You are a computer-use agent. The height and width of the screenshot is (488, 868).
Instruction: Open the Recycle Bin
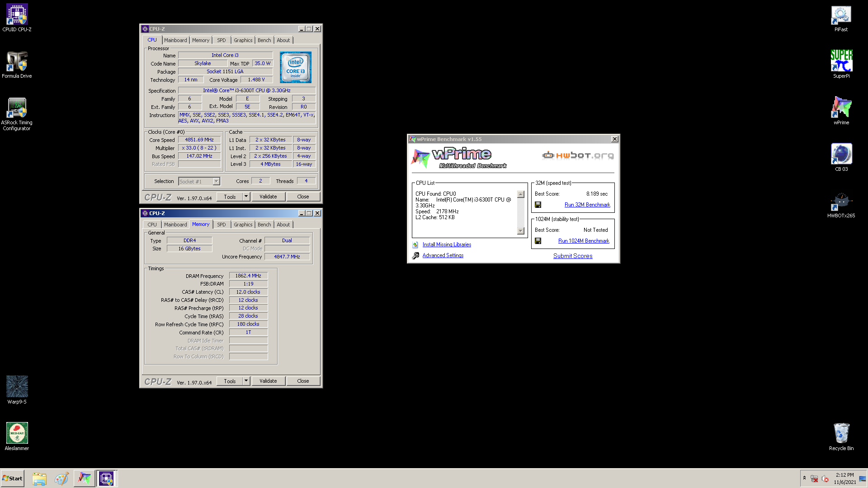coord(841,436)
